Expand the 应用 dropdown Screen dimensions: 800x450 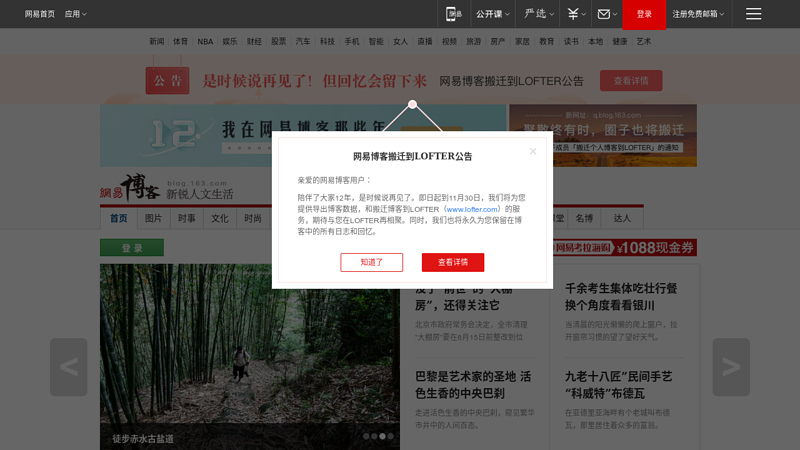click(76, 14)
